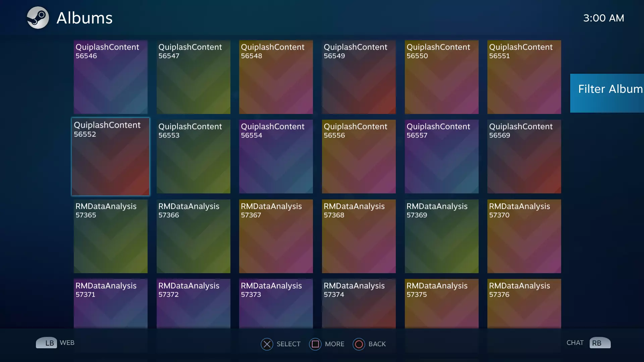
Task: Open album RMDataAnalysis 57370
Action: point(524,236)
